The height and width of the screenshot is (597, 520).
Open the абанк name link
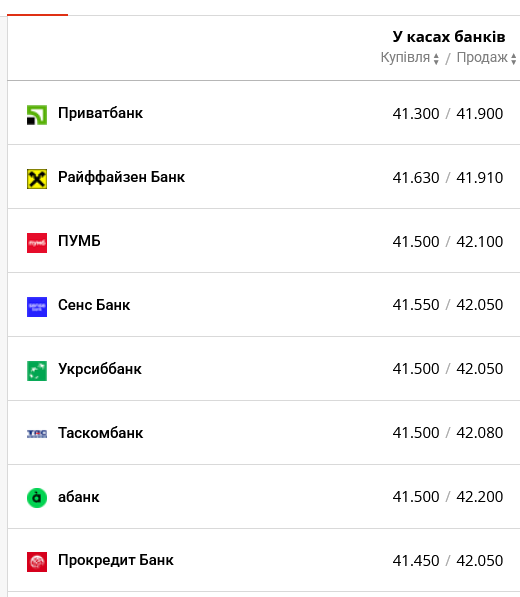(79, 497)
